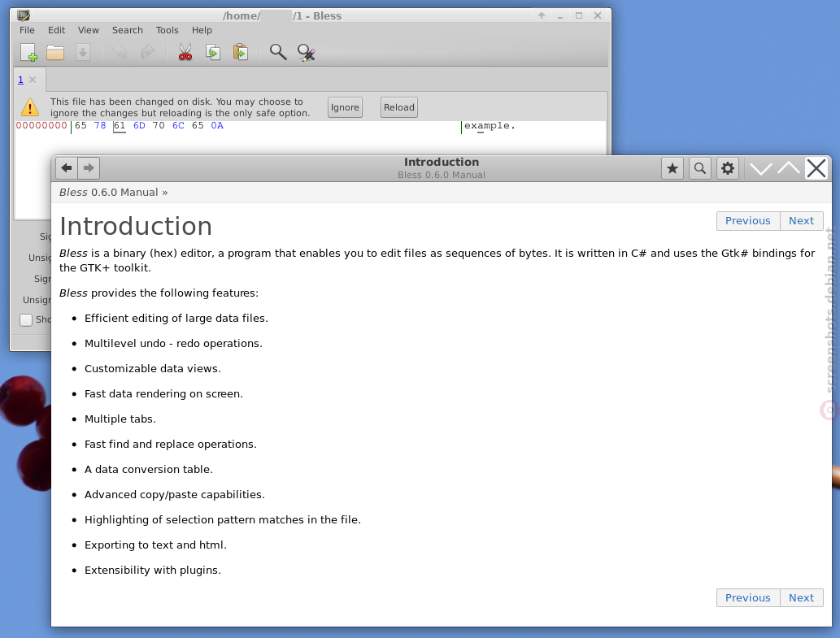Click Ignore on the file-changed warning
Image resolution: width=840 pixels, height=638 pixels.
(x=345, y=107)
